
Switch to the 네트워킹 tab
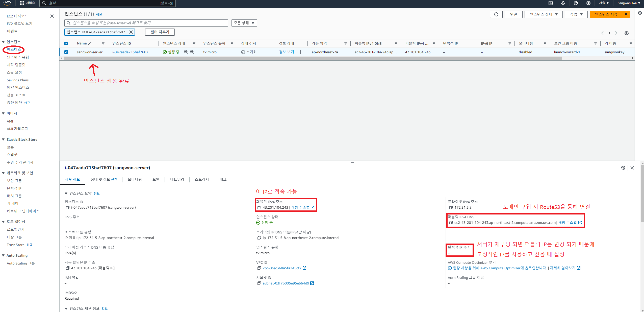pos(177,179)
